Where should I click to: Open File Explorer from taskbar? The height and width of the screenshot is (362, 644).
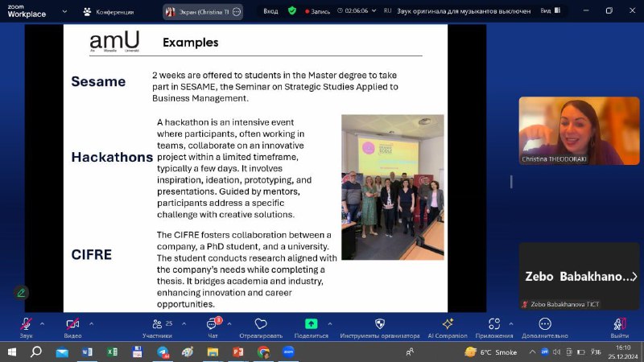tap(213, 352)
